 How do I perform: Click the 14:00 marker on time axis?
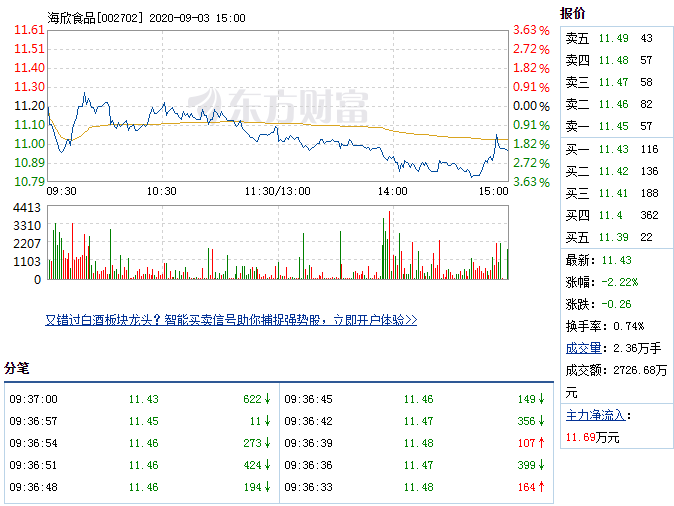(x=392, y=191)
